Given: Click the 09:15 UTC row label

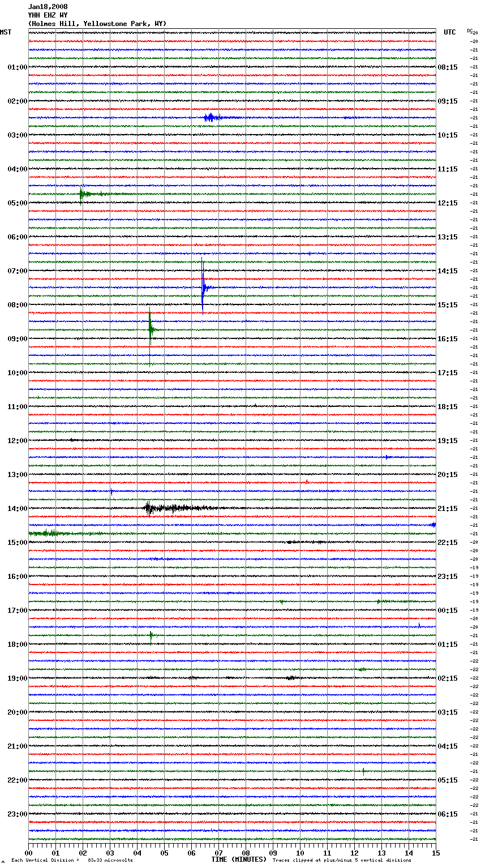Looking at the screenshot, I should pyautogui.click(x=448, y=101).
